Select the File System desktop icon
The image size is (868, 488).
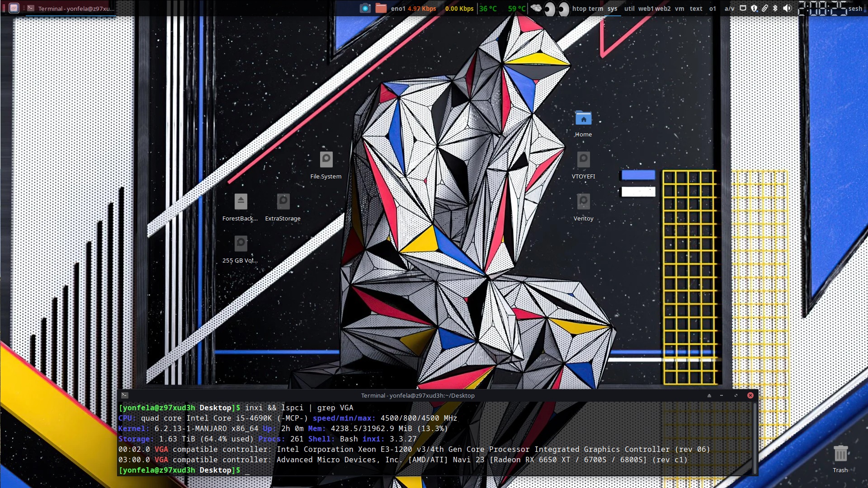coord(326,165)
